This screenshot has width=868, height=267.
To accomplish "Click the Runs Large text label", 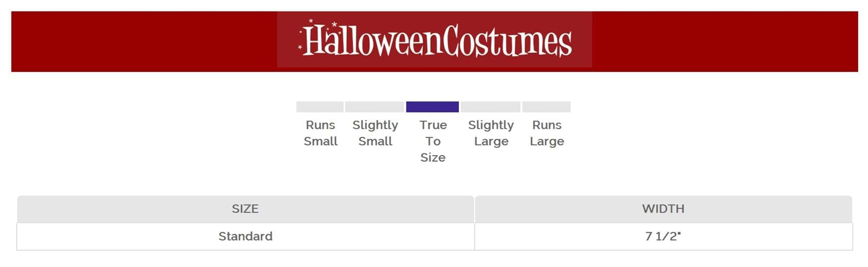I will tap(547, 133).
